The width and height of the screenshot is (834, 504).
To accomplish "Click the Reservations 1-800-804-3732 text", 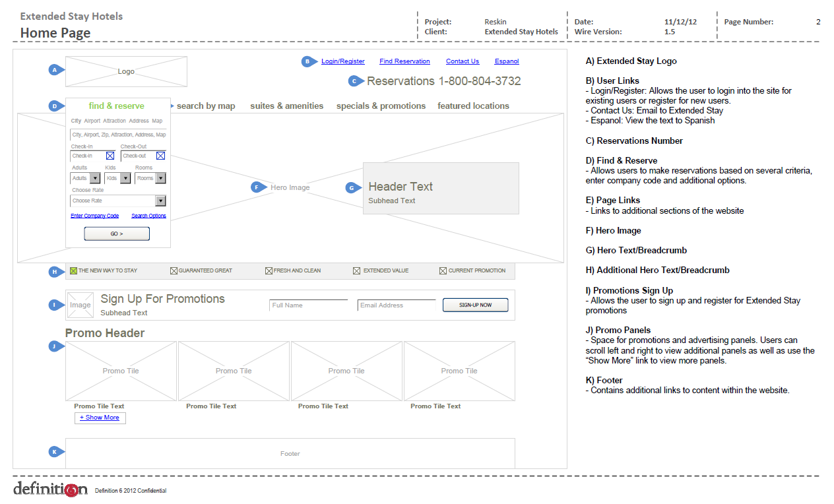I will [443, 81].
